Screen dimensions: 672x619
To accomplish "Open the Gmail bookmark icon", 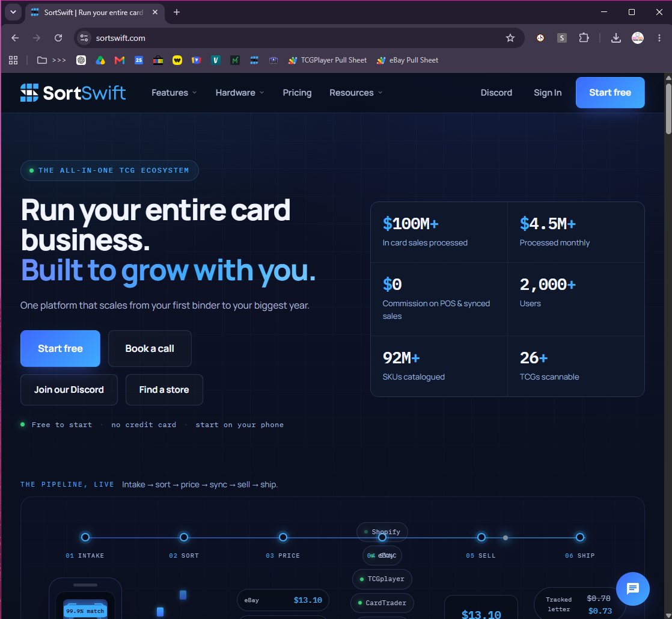I will [120, 60].
